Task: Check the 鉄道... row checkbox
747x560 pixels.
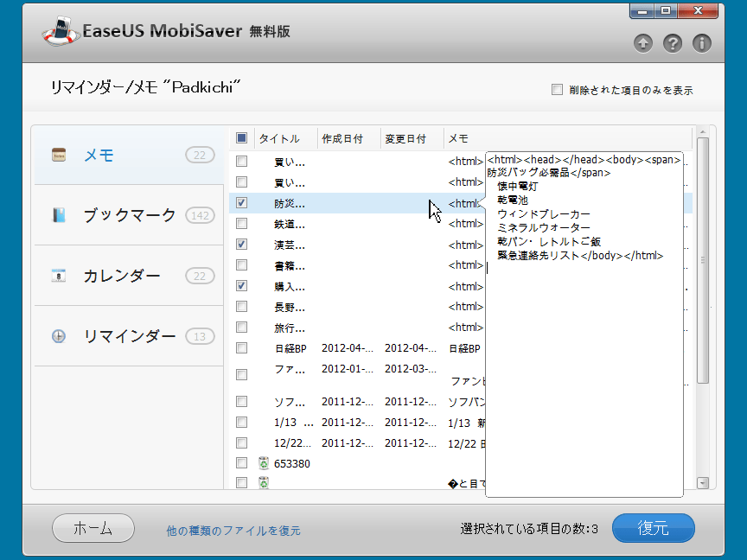Action: coord(241,223)
